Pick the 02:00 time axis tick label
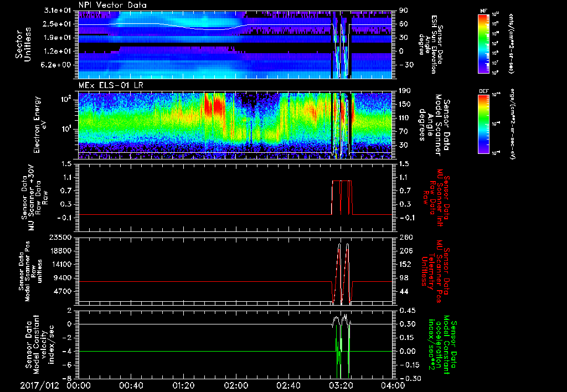This screenshot has height=392, width=567. (x=236, y=385)
